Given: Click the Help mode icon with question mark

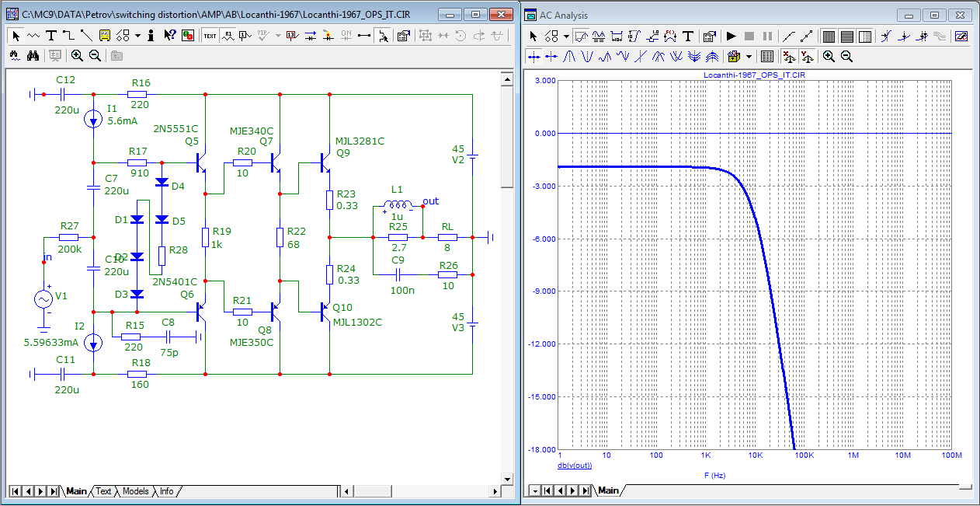Looking at the screenshot, I should (169, 36).
